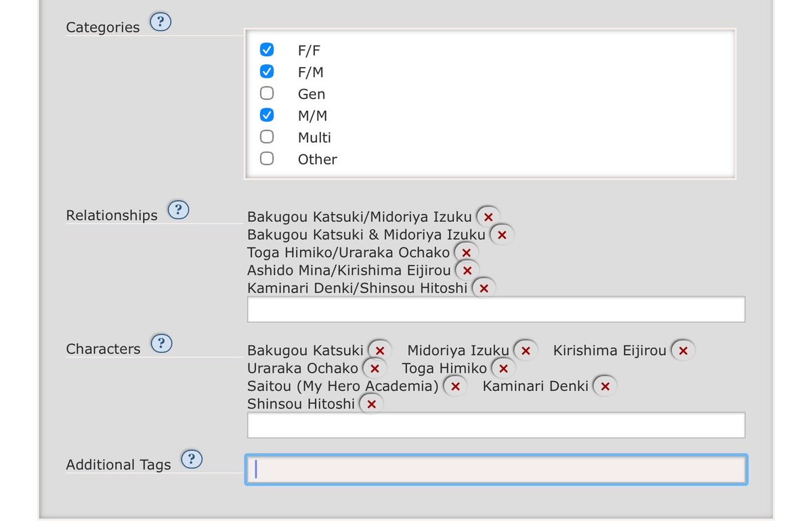Check the Other category checkbox
This screenshot has width=812, height=523.
pyautogui.click(x=267, y=158)
